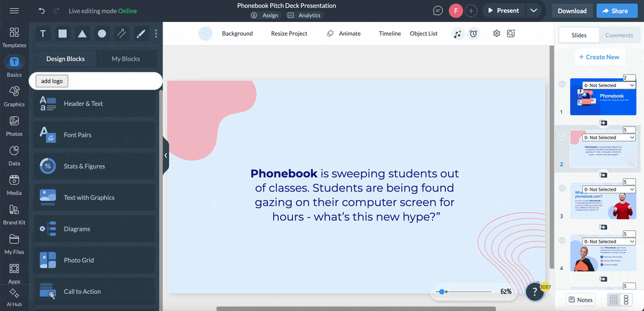Open the AI Hub panel
Viewport: 644px width, 311px height.
14,295
